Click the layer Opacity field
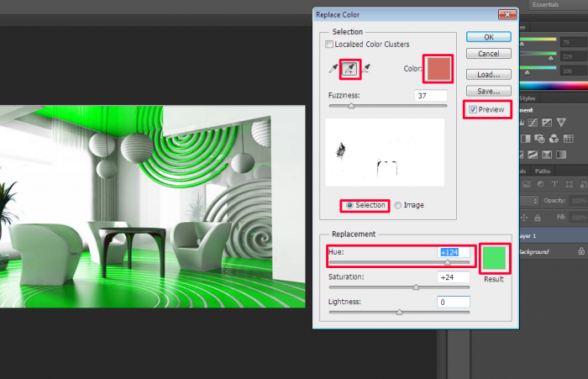Viewport: 588px width, 379px height. (x=578, y=201)
